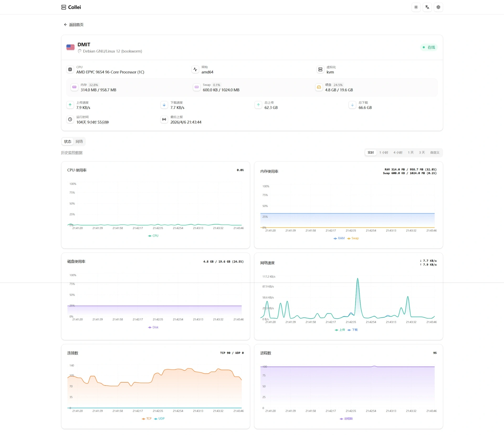Select the 状态 tab

pos(67,141)
